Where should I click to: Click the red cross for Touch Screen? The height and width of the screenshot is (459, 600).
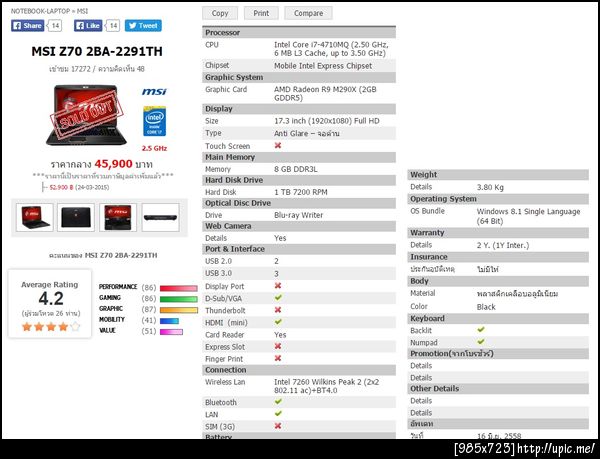pyautogui.click(x=278, y=145)
